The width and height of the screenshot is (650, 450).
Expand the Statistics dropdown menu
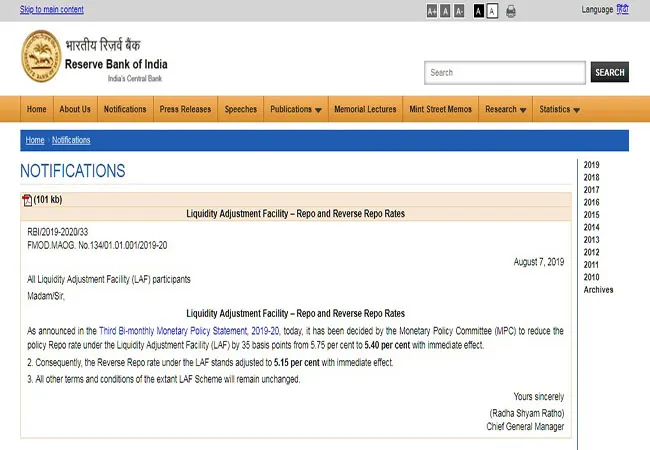pos(560,109)
